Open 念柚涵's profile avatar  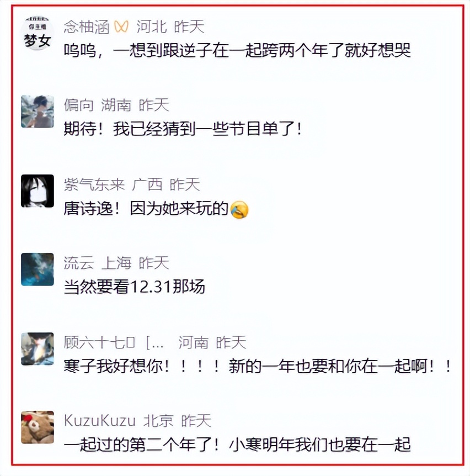point(38,33)
